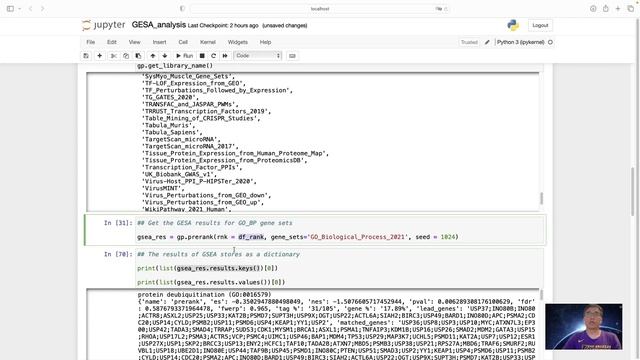Click the kernel idle circle indicator
Image resolution: width=640 pixels, height=360 pixels.
pos(550,42)
